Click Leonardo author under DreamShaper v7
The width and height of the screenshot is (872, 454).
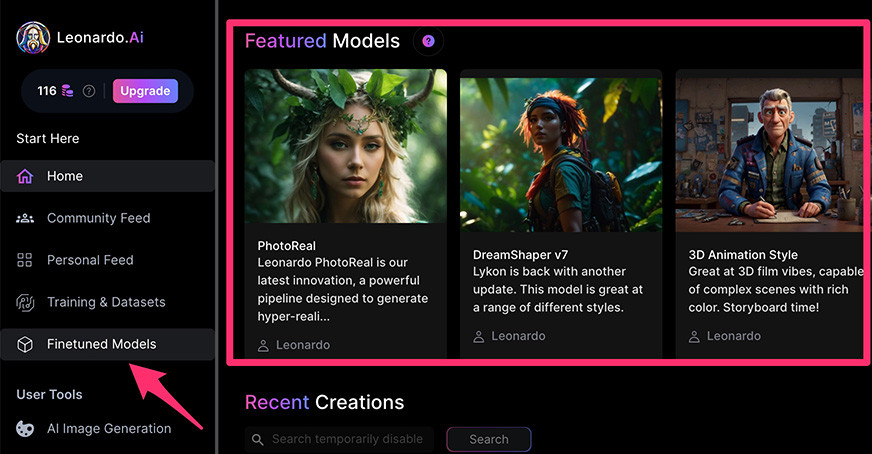(x=509, y=336)
